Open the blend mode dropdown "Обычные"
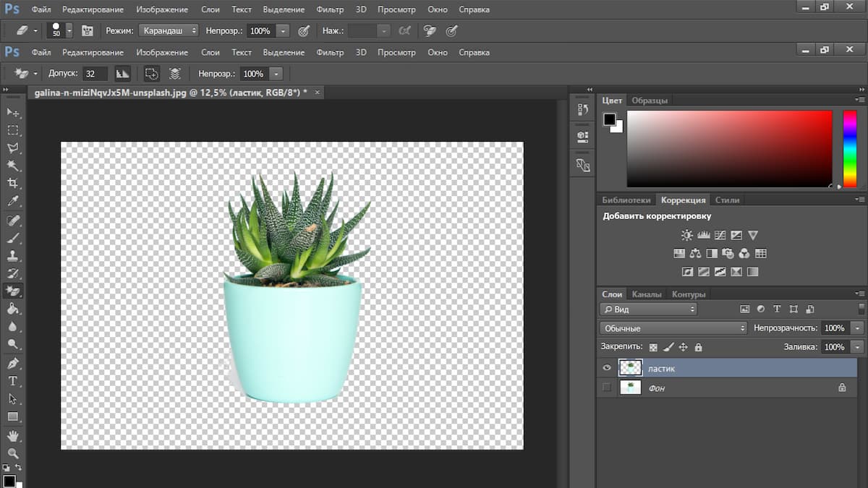 coord(673,328)
